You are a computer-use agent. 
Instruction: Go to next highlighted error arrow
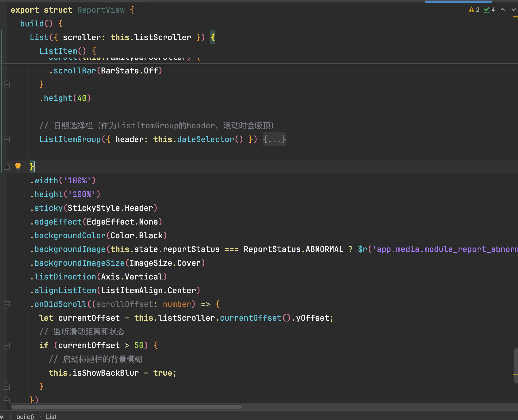pyautogui.click(x=514, y=10)
